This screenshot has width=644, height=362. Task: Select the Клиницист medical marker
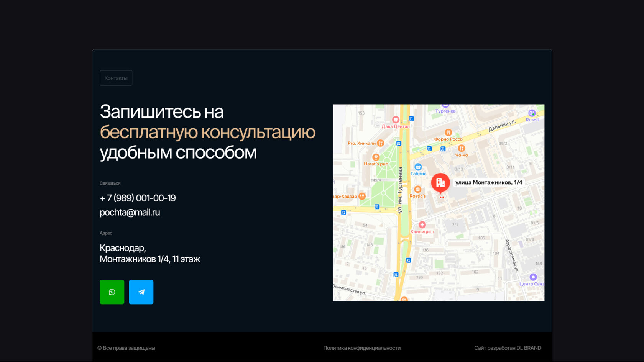[422, 225]
